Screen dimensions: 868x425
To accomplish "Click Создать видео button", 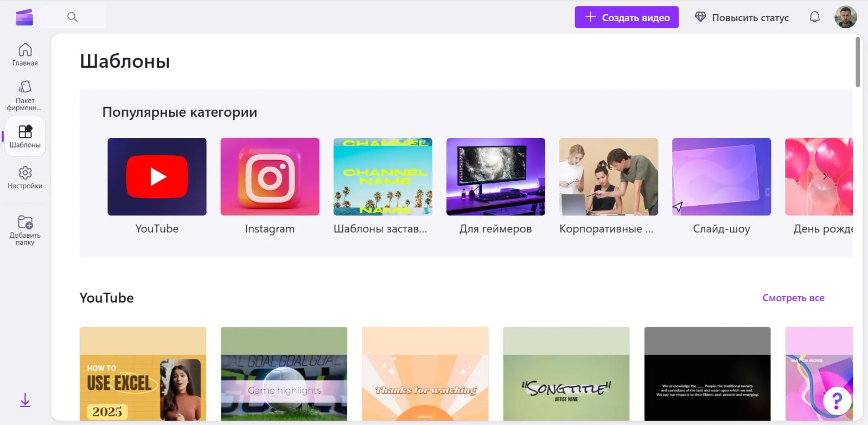I will pos(627,17).
